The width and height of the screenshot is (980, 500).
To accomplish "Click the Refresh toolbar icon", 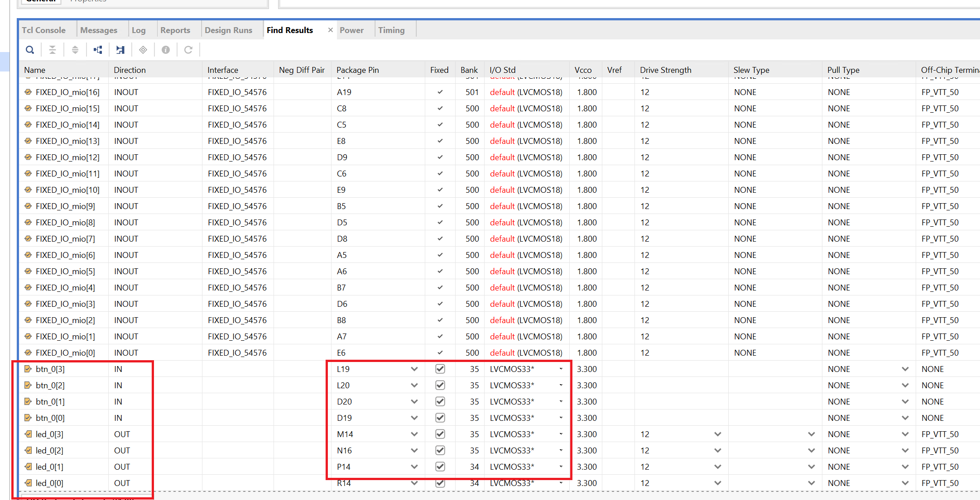I will (x=188, y=50).
